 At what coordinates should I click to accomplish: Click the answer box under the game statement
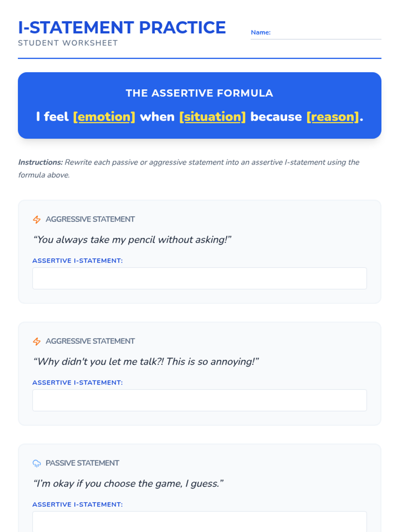coord(199,522)
